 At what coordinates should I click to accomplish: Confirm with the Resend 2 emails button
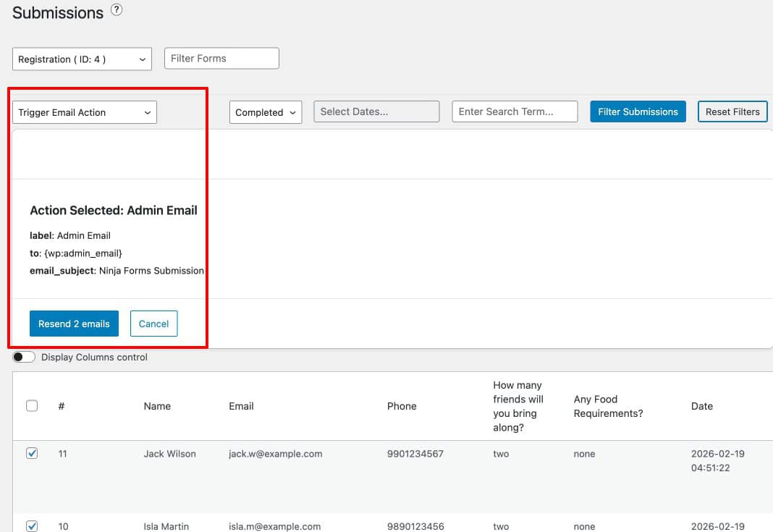click(x=74, y=324)
